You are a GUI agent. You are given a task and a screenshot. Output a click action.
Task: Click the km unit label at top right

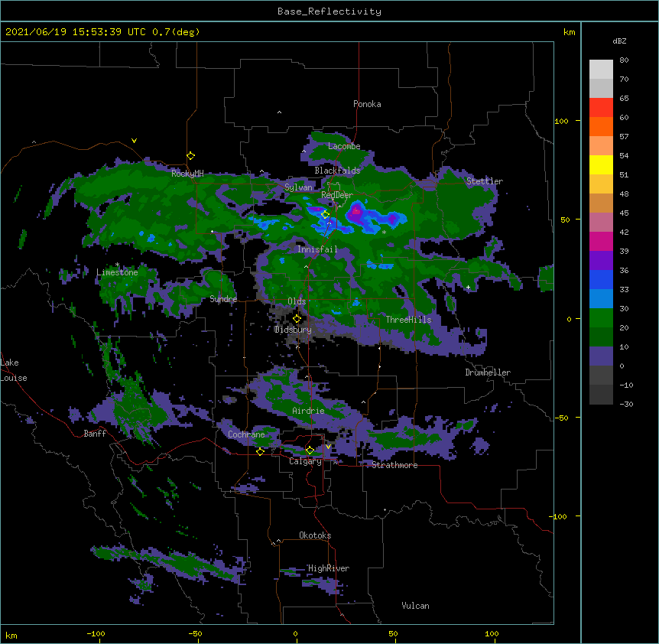pyautogui.click(x=569, y=32)
